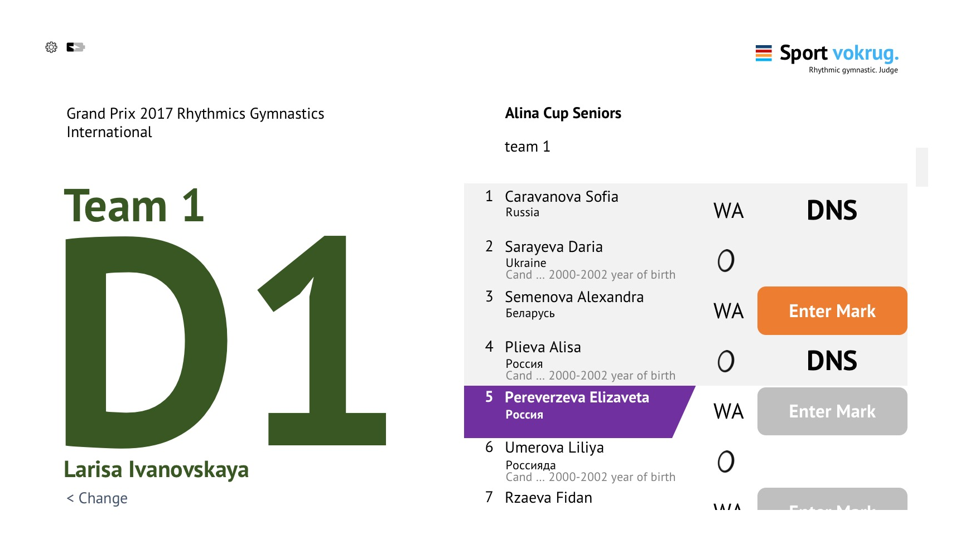This screenshot has width=980, height=549.
Task: Select gymnast Caravanova Sofia row
Action: tap(685, 209)
